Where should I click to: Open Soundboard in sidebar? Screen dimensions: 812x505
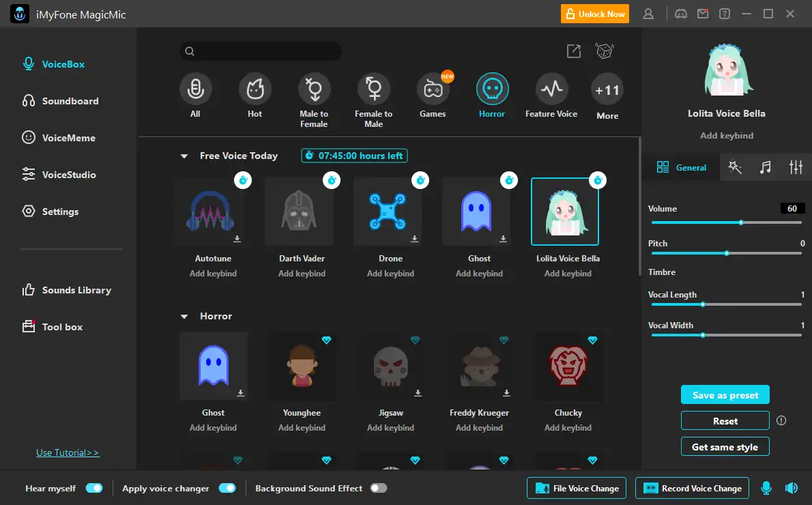coord(60,101)
